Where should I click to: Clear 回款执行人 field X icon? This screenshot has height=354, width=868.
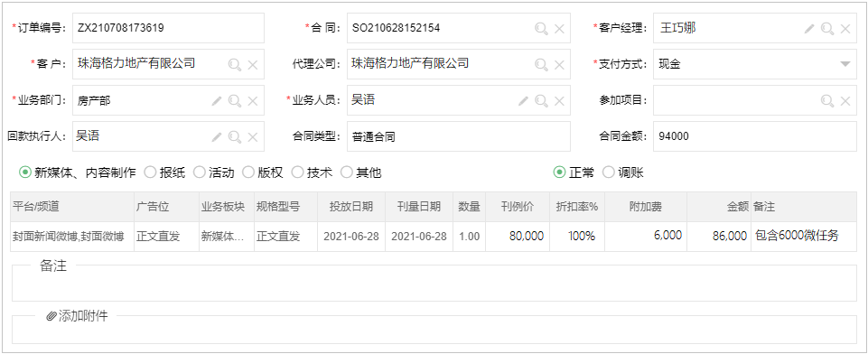pos(253,136)
